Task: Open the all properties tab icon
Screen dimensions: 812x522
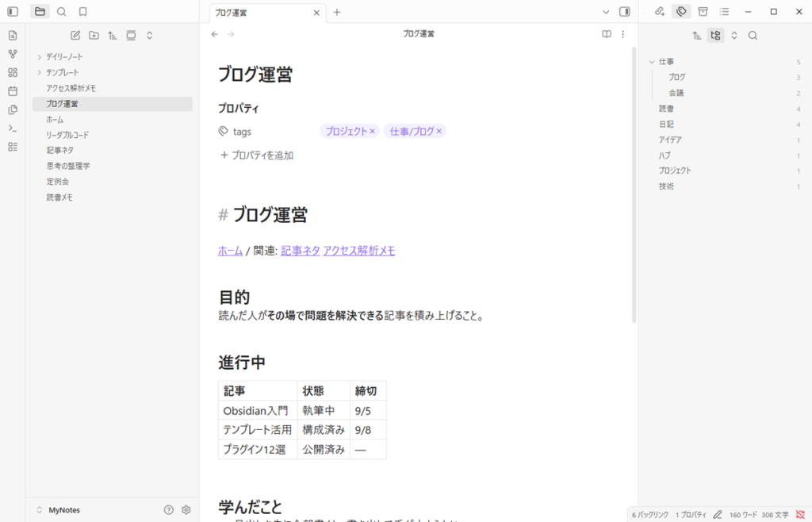Action: point(703,11)
